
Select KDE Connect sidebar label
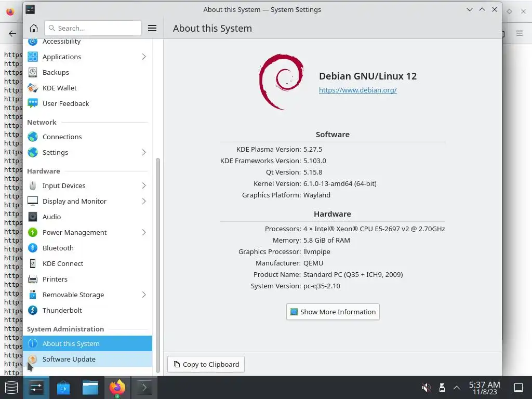click(63, 263)
